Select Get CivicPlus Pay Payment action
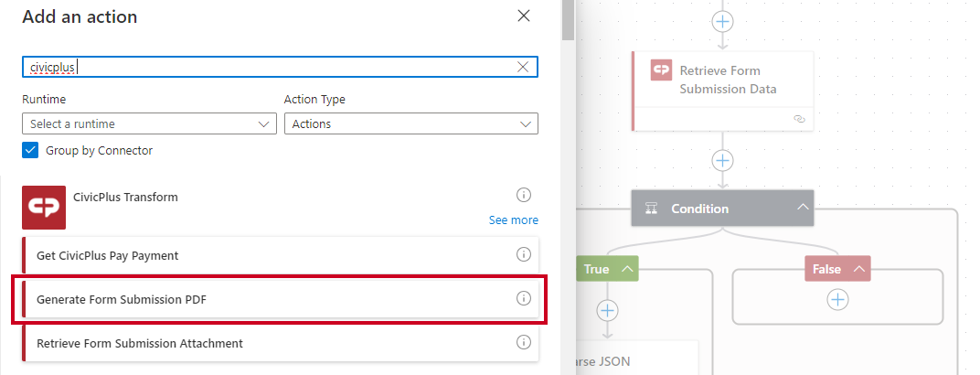This screenshot has width=980, height=375. (280, 255)
